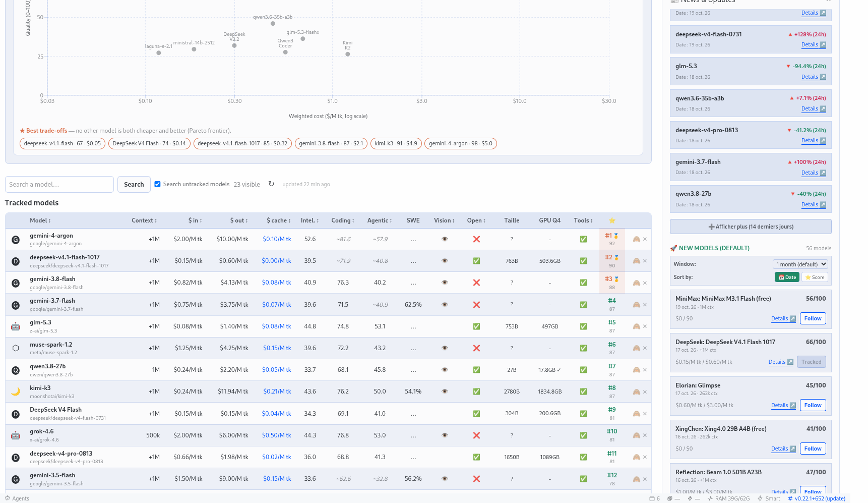Click the peeking-hands icon for grok-4.6
The height and width of the screenshot is (503, 868).
click(636, 435)
